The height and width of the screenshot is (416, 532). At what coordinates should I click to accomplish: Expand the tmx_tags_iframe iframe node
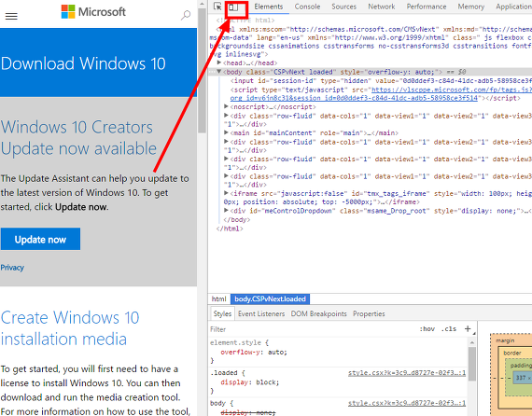[x=226, y=193]
